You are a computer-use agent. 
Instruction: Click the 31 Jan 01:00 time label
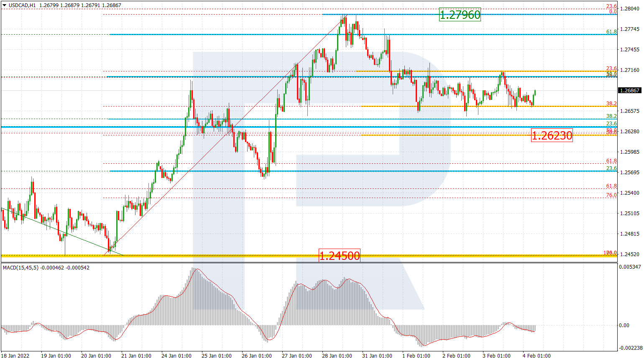(x=377, y=356)
